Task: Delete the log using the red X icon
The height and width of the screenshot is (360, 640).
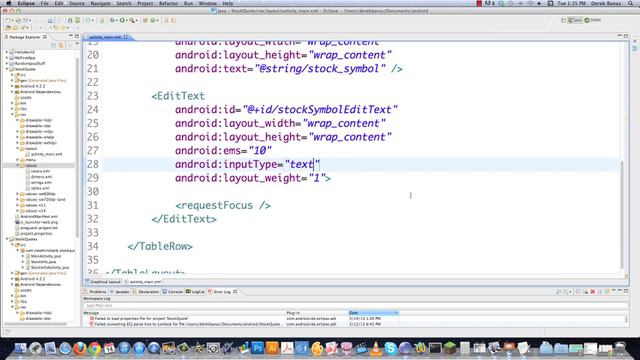Action: (x=593, y=291)
